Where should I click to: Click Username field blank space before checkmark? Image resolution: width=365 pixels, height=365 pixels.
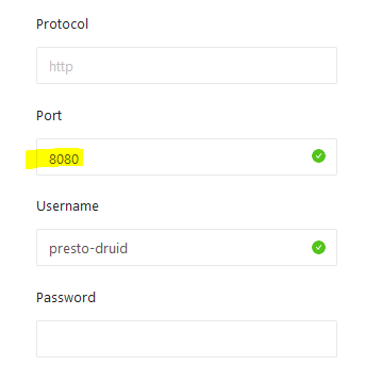point(220,247)
